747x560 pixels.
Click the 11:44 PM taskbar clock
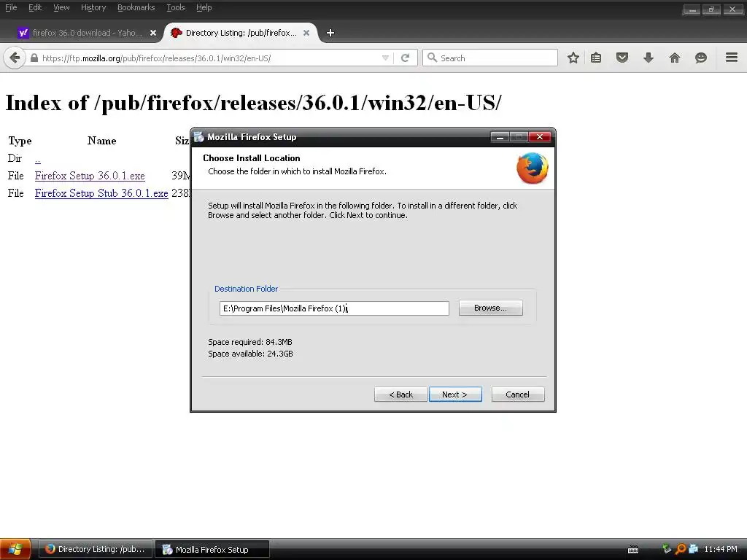click(720, 549)
